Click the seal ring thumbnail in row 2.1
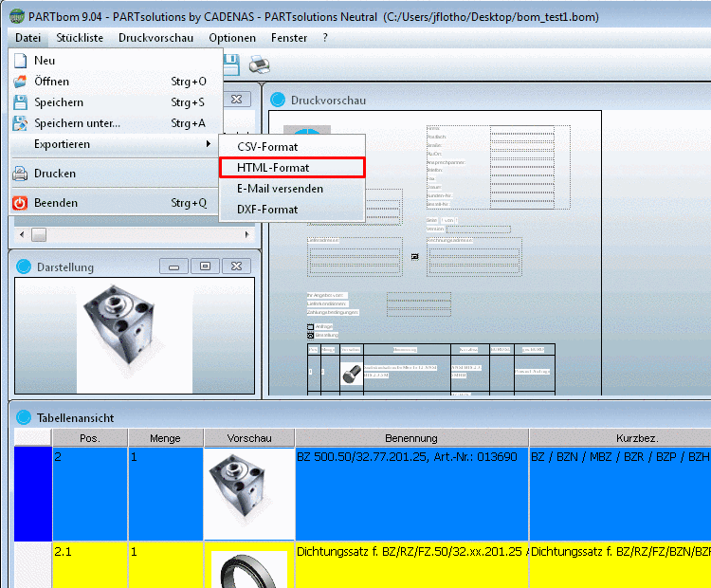The image size is (711, 588). pos(249,569)
